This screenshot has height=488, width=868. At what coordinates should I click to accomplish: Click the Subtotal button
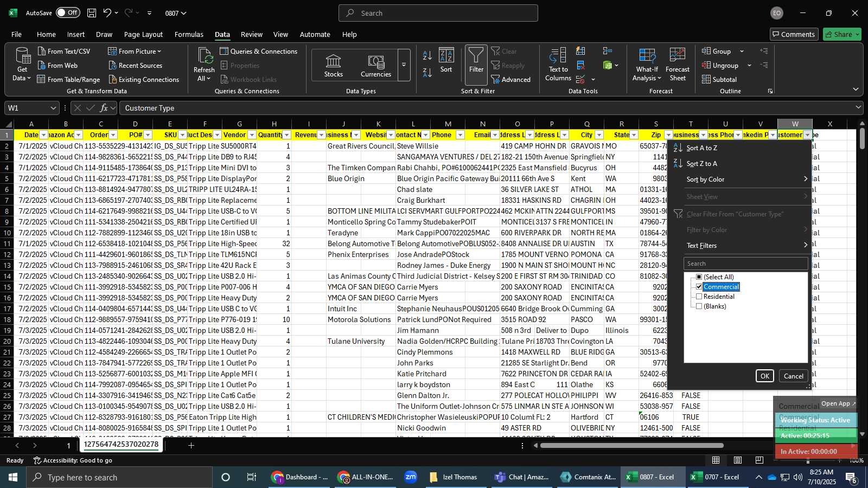coord(719,79)
